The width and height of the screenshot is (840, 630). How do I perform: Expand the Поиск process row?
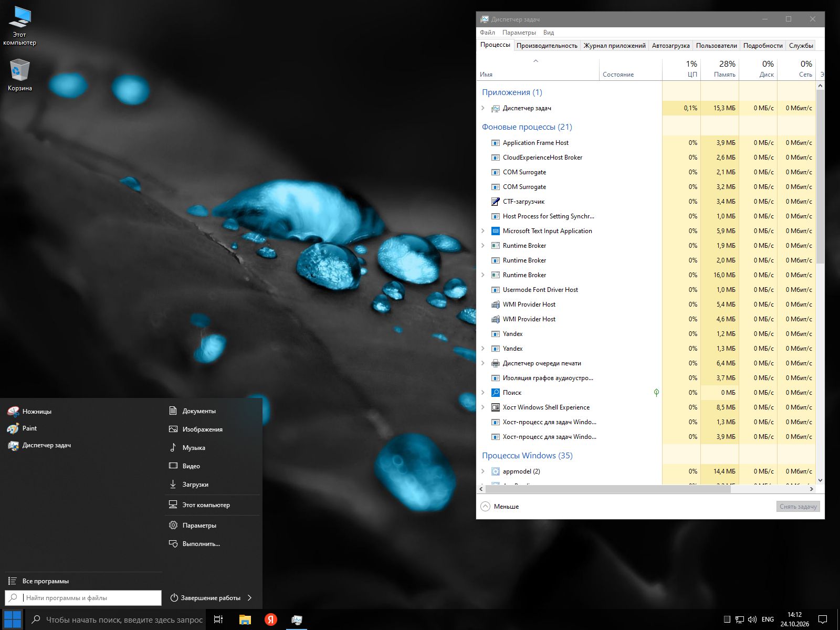coord(483,393)
